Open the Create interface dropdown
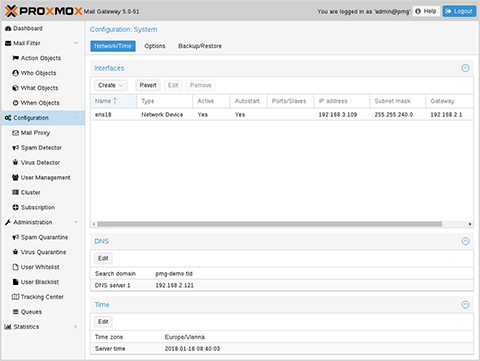 [x=110, y=85]
